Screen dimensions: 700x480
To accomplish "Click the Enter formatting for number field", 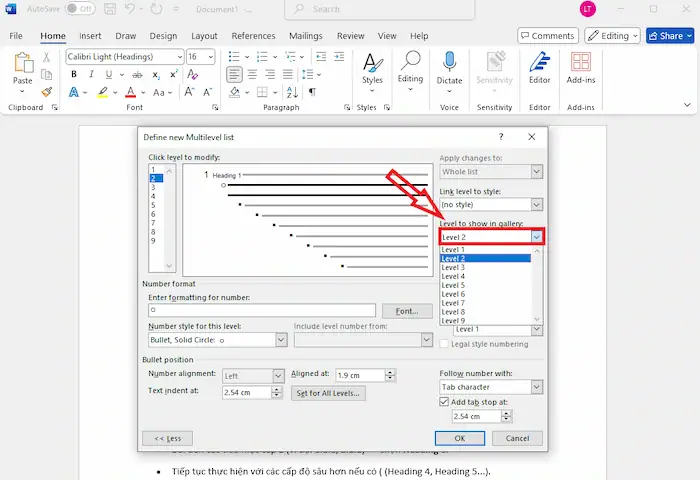I will pos(261,311).
